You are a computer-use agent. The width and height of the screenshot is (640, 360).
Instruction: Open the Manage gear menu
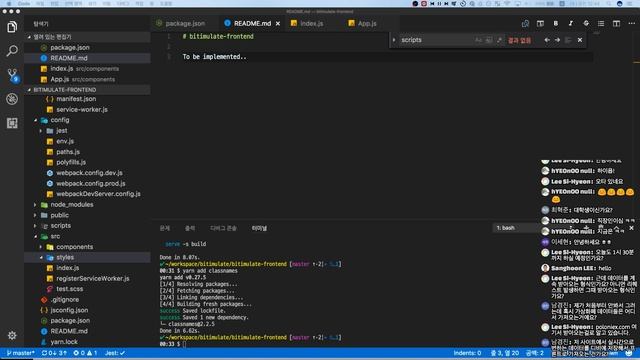click(12, 336)
